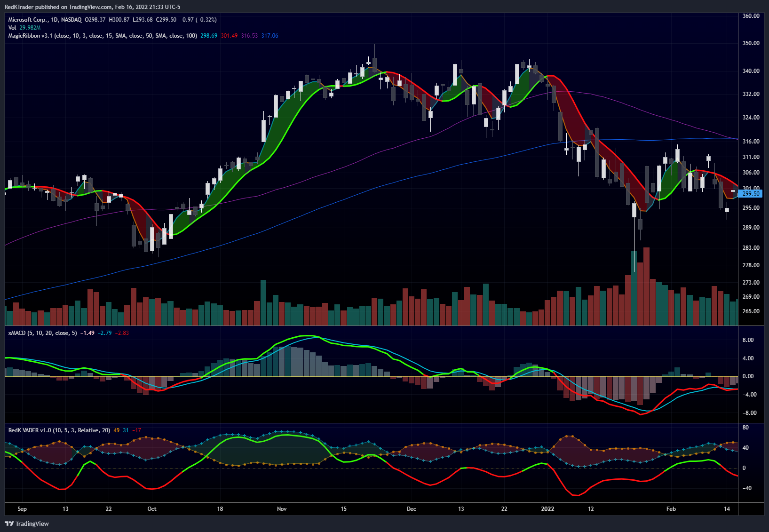The width and height of the screenshot is (769, 532).
Task: Click the Vol 29.982M legend
Action: [24, 28]
